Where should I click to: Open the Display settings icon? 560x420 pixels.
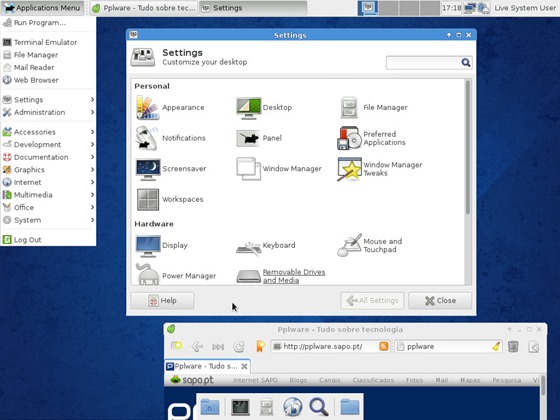(x=148, y=246)
